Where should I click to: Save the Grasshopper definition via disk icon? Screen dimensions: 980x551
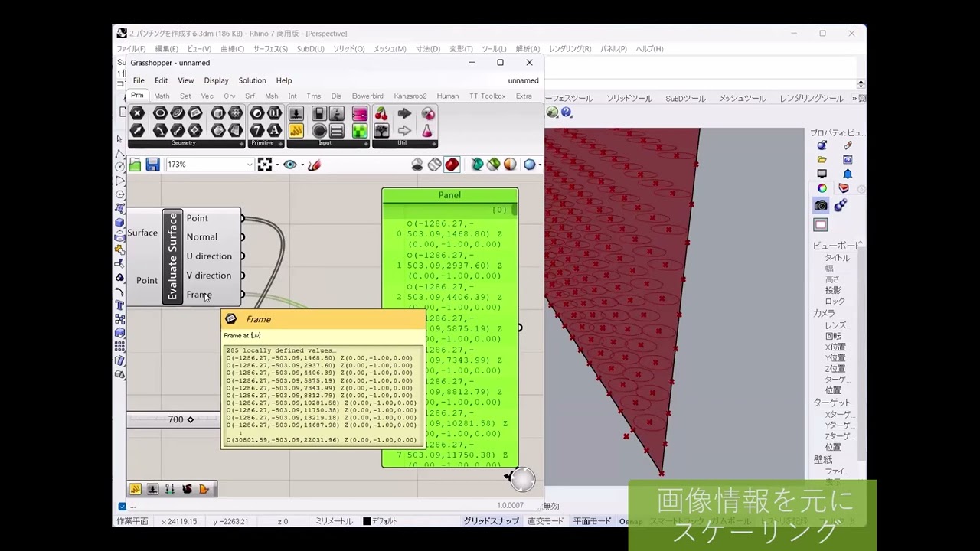(152, 164)
